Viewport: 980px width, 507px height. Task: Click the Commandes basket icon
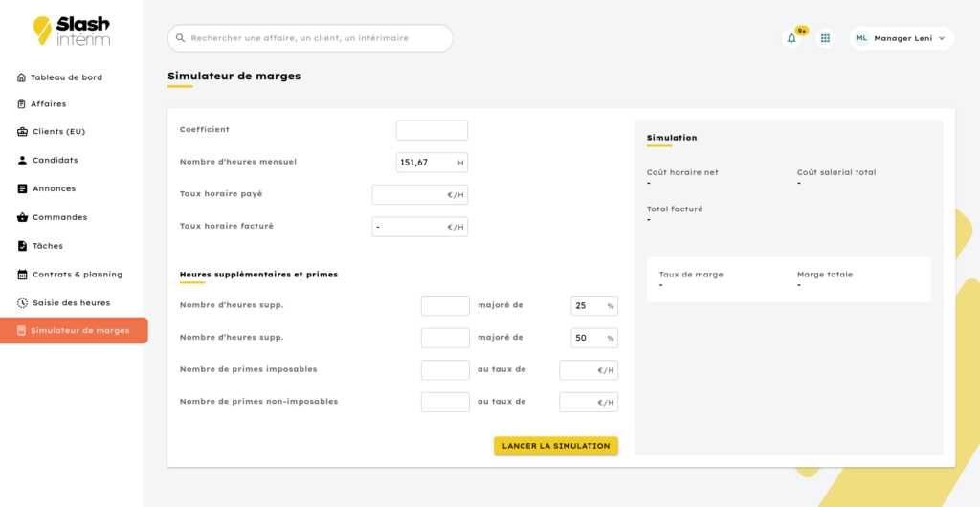22,217
